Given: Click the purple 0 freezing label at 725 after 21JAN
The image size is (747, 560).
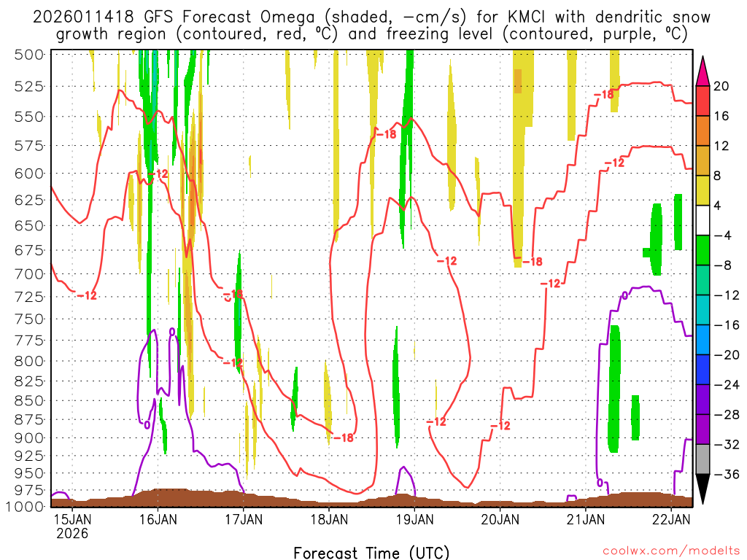Looking at the screenshot, I should point(624,296).
